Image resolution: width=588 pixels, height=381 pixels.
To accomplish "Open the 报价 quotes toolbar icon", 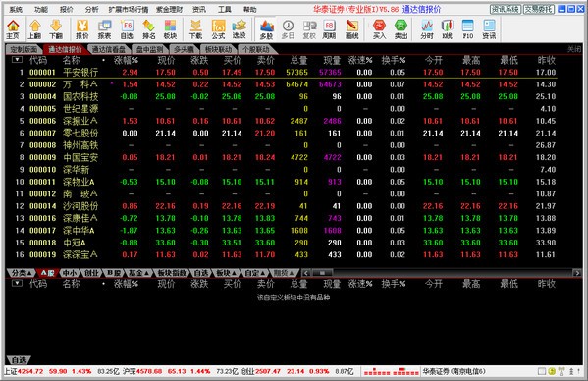I will click(x=82, y=29).
